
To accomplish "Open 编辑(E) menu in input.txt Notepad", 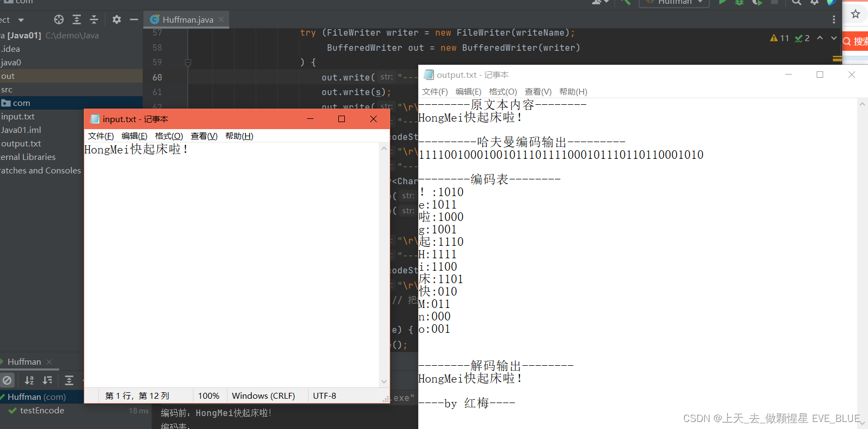I will coord(135,136).
